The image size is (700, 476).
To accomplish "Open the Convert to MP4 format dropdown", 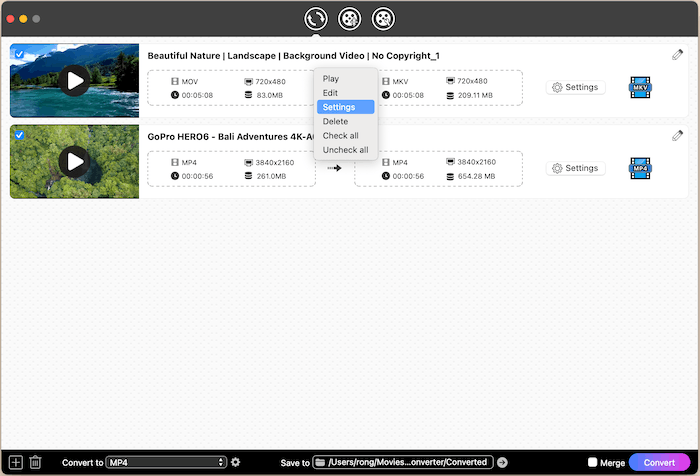I will coord(166,462).
